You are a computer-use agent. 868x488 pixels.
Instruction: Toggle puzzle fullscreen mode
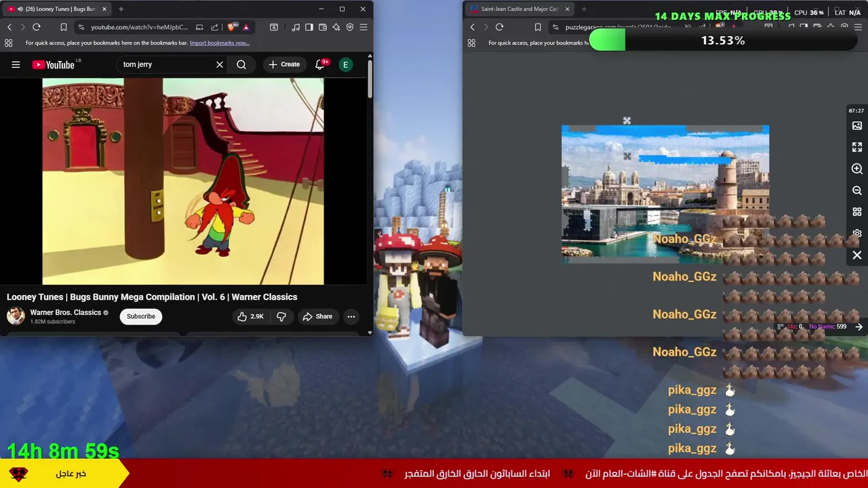(857, 147)
